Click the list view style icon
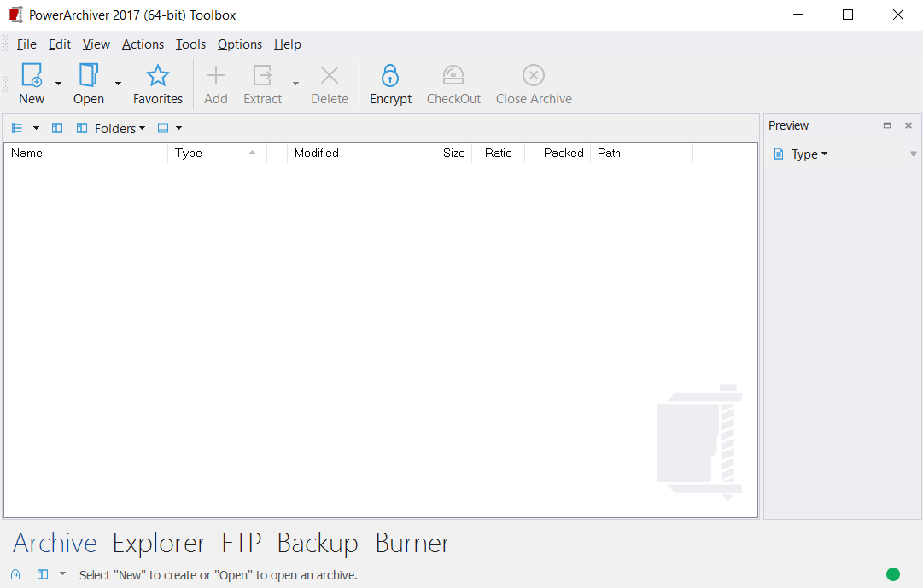 pos(17,128)
